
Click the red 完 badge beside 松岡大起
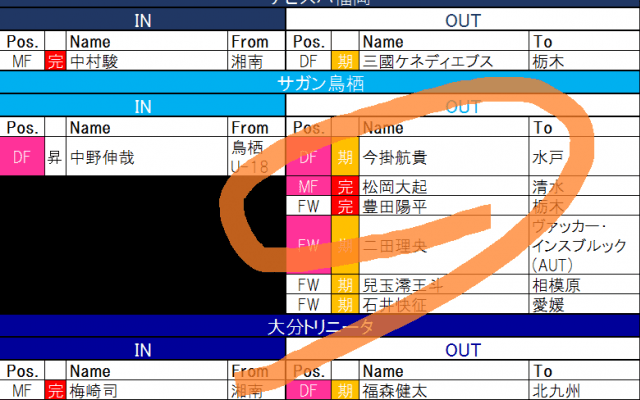(x=345, y=187)
